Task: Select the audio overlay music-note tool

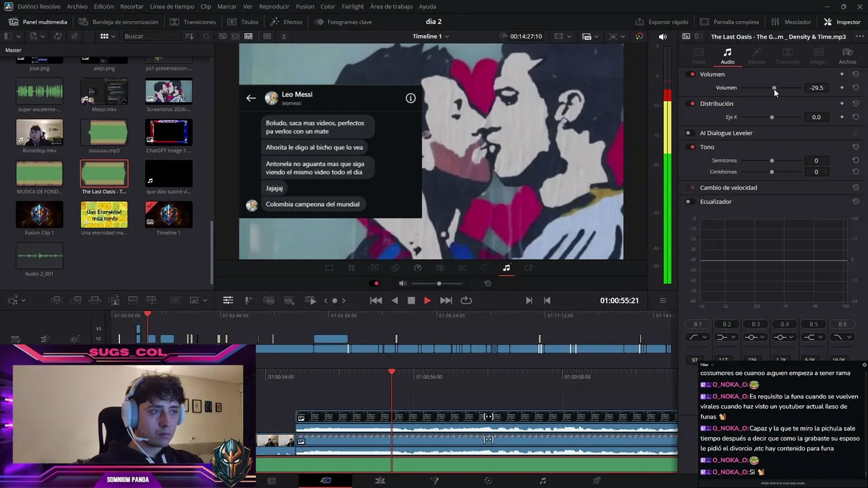Action: click(506, 268)
